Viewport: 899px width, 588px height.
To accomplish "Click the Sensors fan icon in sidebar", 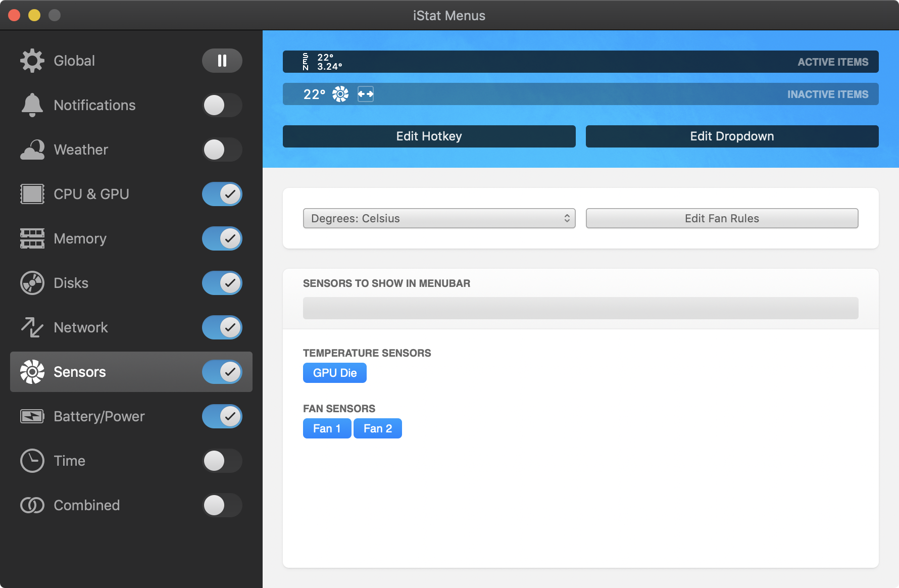I will pyautogui.click(x=32, y=372).
